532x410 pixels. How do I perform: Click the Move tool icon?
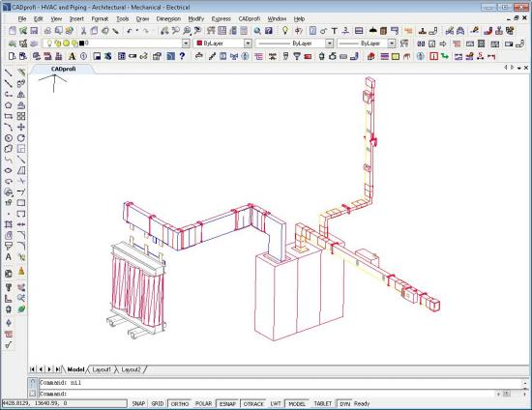coord(21,128)
